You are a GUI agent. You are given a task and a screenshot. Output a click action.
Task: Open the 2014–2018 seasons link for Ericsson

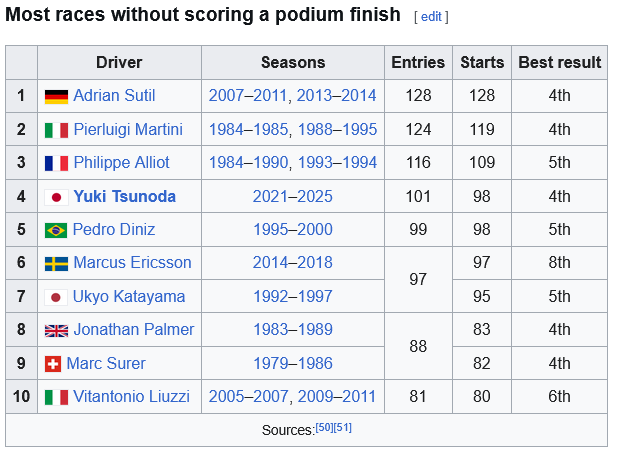(x=293, y=263)
